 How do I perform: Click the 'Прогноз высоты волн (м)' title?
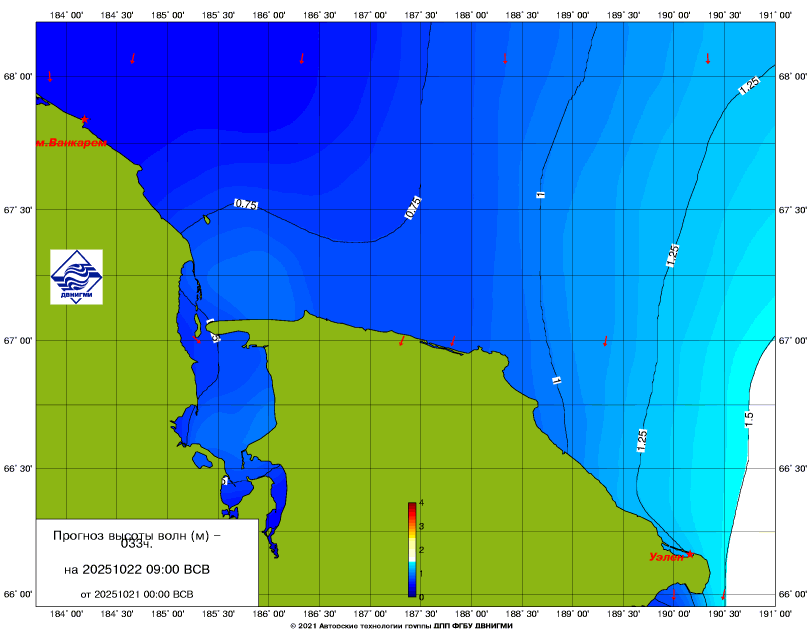pyautogui.click(x=138, y=536)
